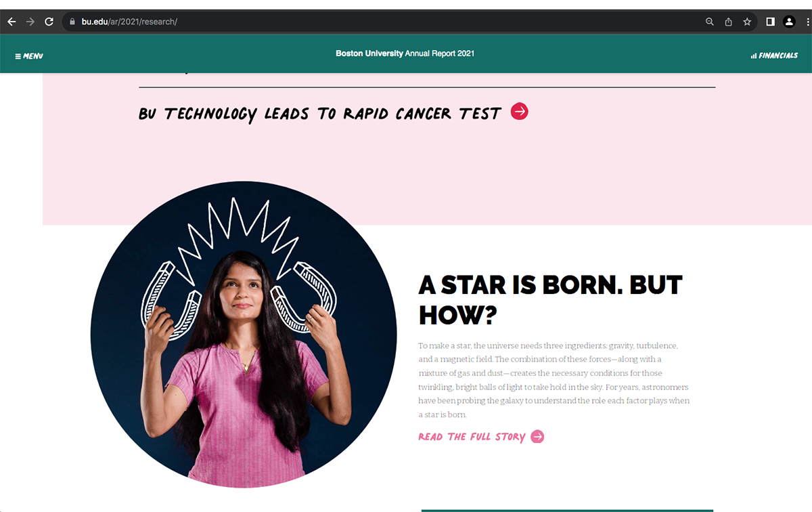Click the pink arrow circle after Read the Full Story
The height and width of the screenshot is (512, 812).
pos(537,436)
